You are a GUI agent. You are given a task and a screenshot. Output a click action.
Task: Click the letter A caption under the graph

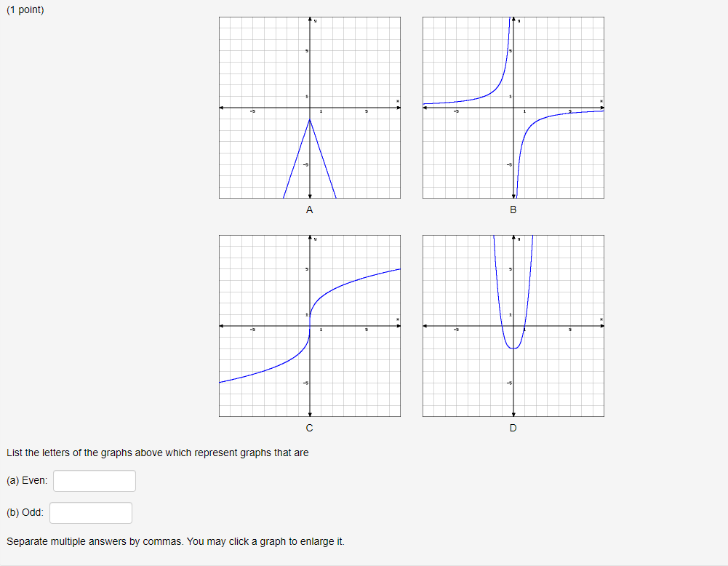[x=310, y=210]
